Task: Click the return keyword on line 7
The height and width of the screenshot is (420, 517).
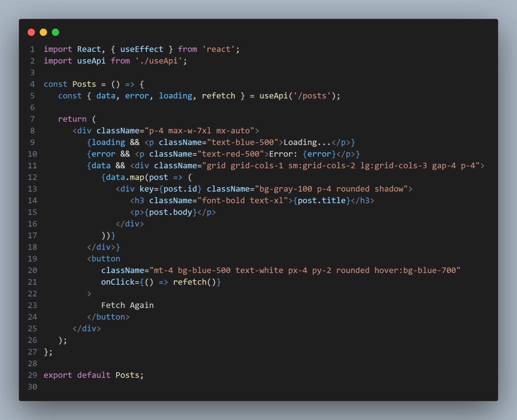Action: pos(72,119)
